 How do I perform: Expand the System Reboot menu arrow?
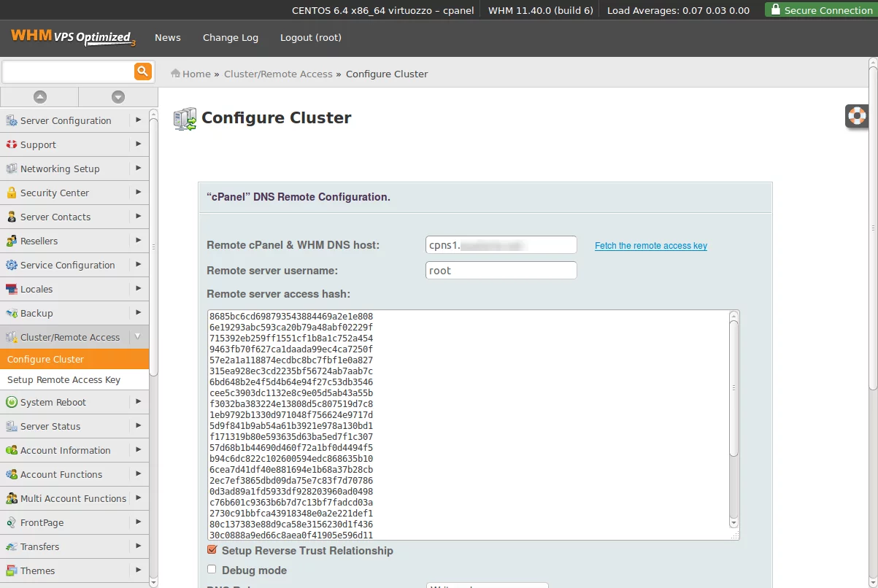(138, 401)
